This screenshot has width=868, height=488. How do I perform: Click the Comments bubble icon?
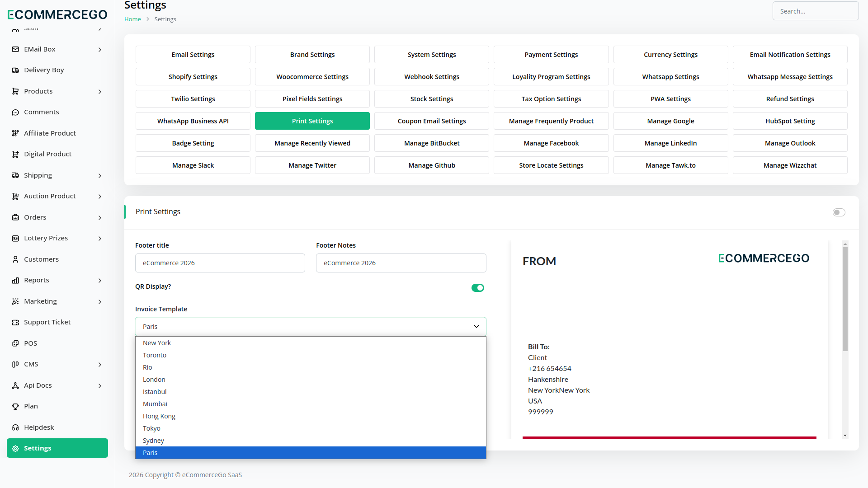(x=15, y=112)
